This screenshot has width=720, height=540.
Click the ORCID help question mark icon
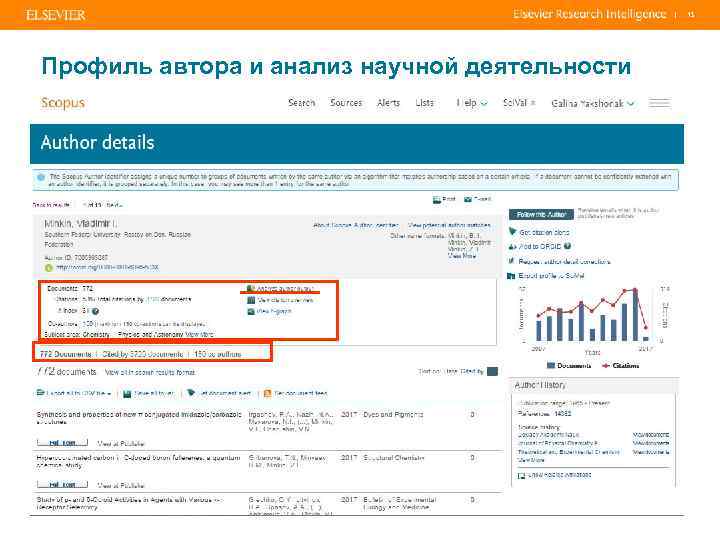click(568, 246)
